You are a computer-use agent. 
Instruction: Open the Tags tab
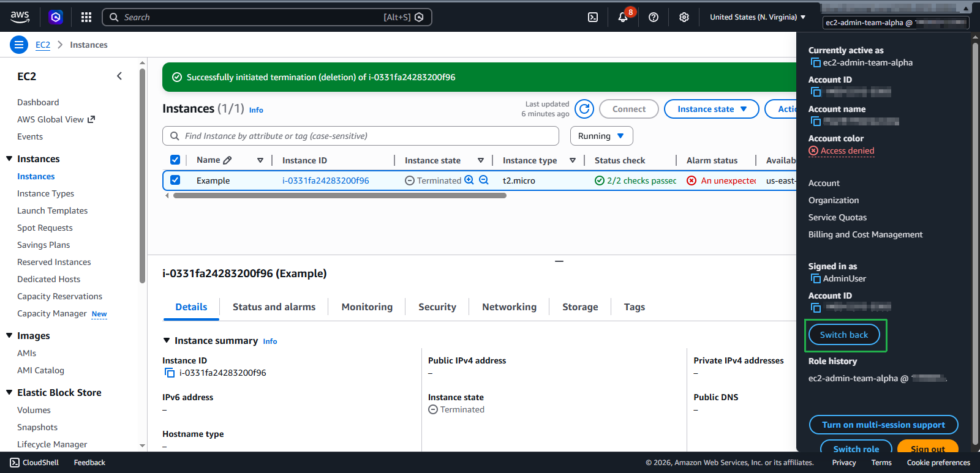pos(635,307)
